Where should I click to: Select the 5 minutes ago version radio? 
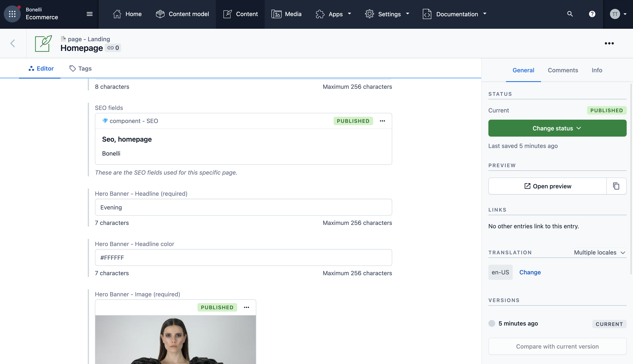tap(492, 323)
